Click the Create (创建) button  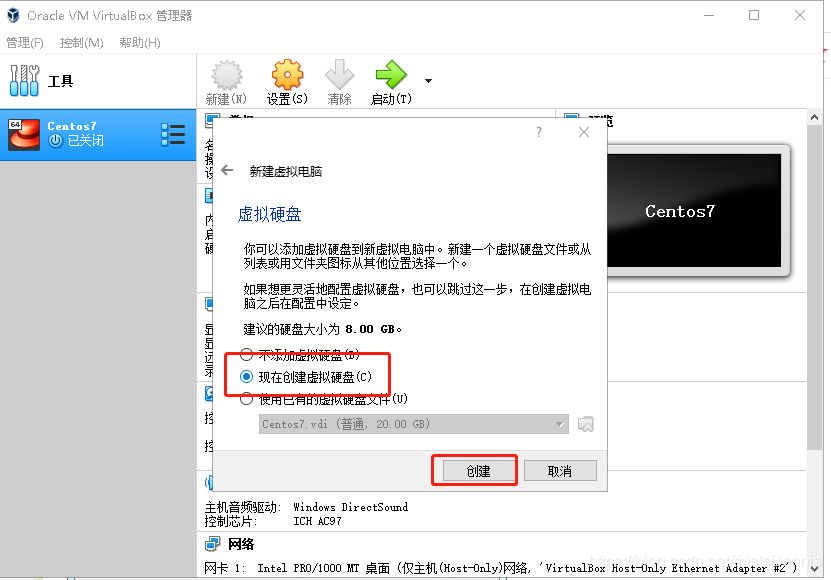pos(479,471)
